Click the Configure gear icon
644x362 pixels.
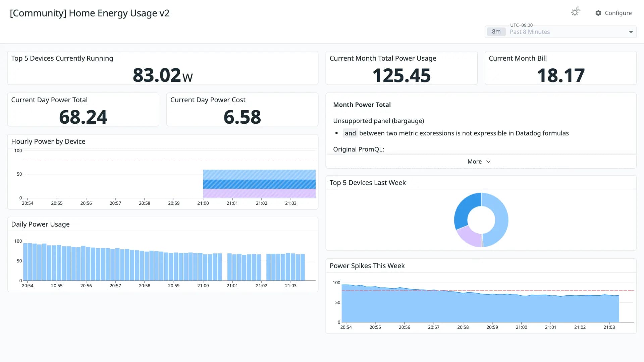click(598, 13)
